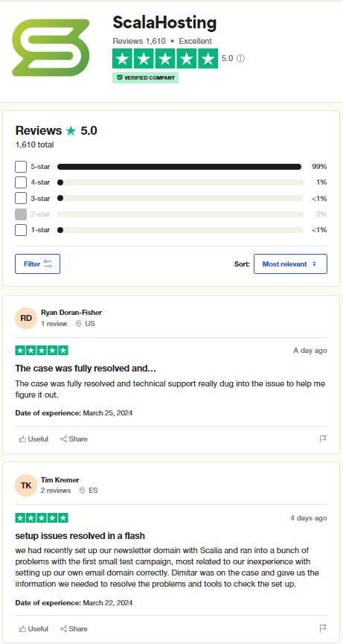The width and height of the screenshot is (343, 644).
Task: Open the Filter options button
Action: pyautogui.click(x=38, y=264)
